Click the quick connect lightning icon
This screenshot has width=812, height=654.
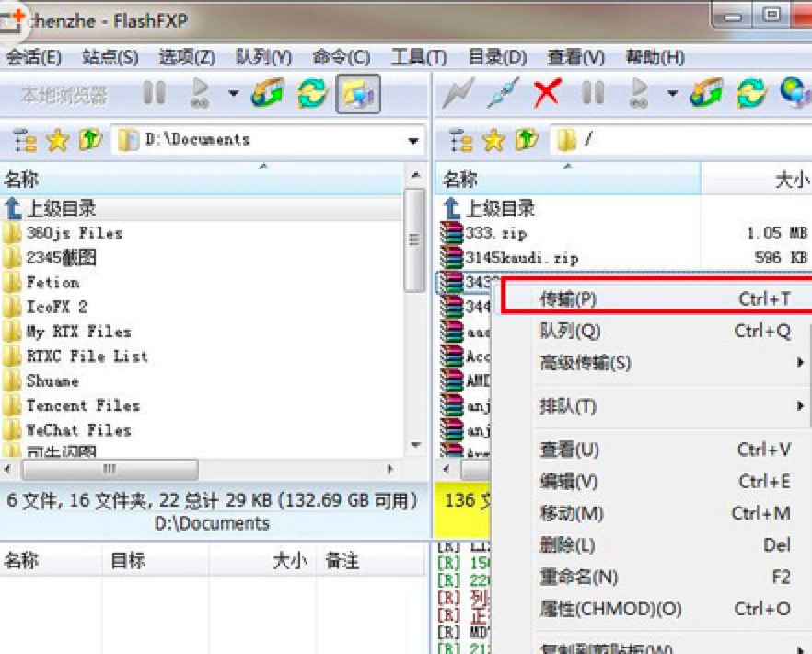click(457, 94)
